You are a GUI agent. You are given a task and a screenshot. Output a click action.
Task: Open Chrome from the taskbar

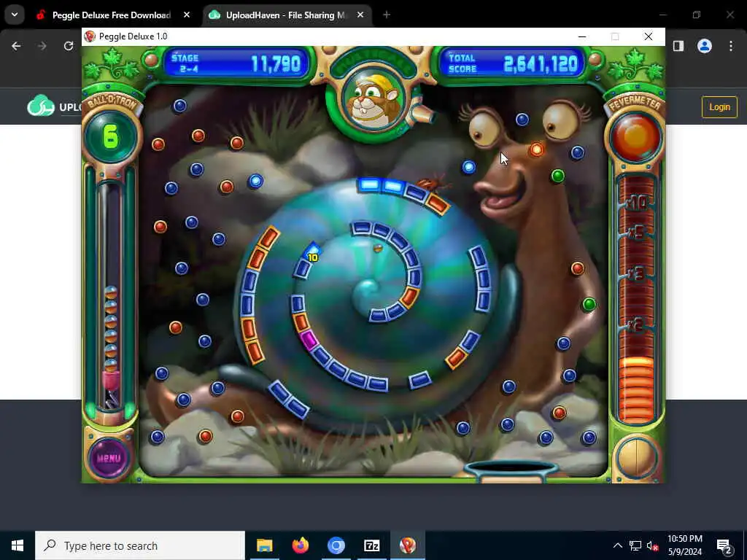click(x=336, y=545)
